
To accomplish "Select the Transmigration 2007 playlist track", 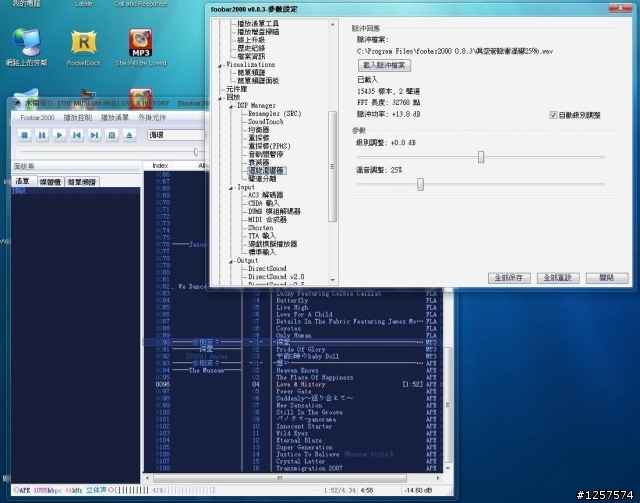I will (x=309, y=468).
